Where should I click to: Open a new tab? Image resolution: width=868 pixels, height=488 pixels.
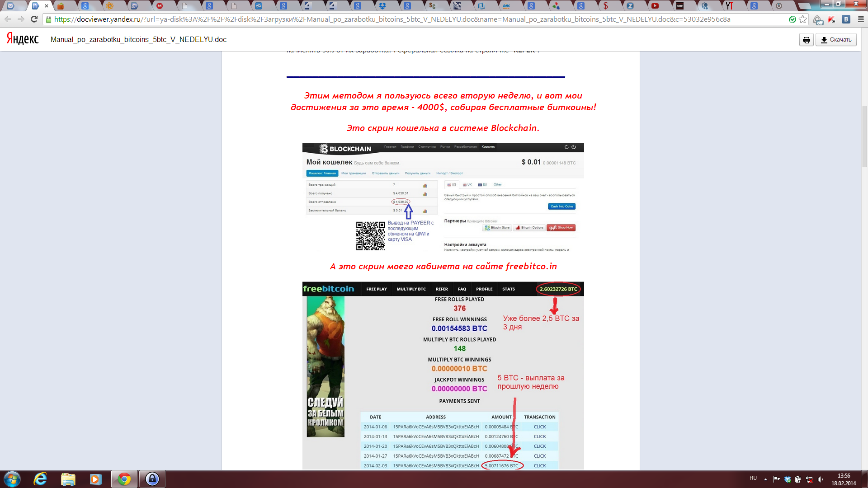click(804, 6)
